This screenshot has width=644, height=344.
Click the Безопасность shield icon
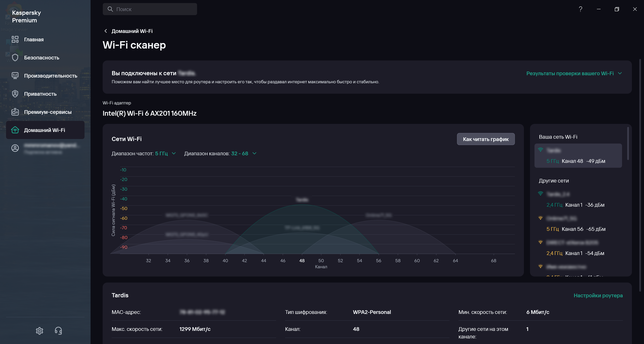(x=15, y=58)
